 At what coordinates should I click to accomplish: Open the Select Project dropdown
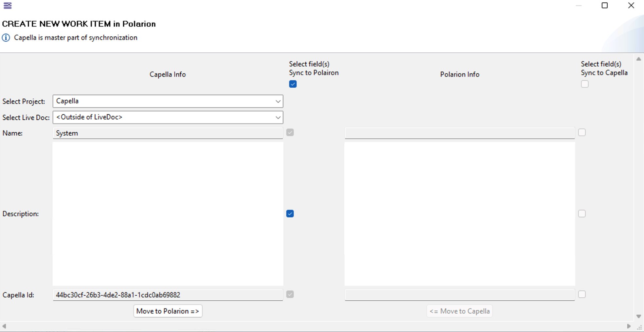click(168, 101)
